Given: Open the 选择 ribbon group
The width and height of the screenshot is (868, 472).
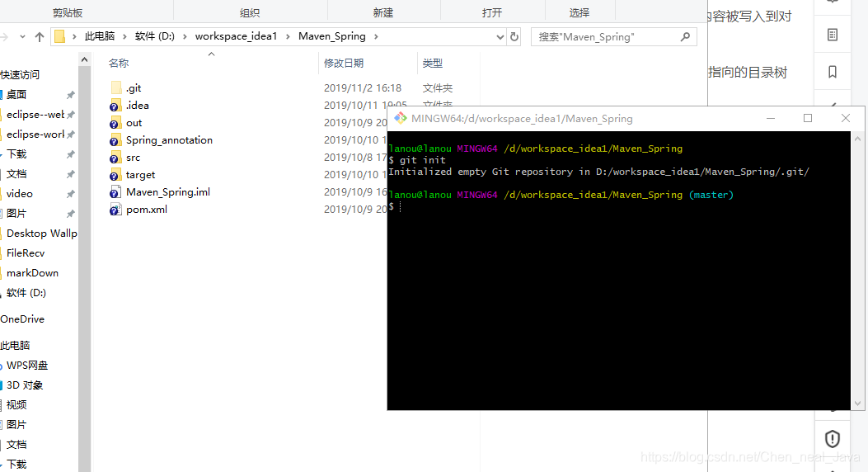Looking at the screenshot, I should coord(579,12).
